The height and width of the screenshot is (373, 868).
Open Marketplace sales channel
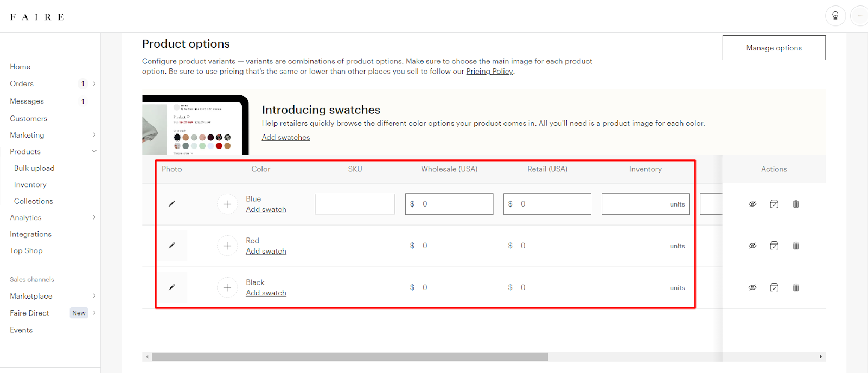click(31, 296)
